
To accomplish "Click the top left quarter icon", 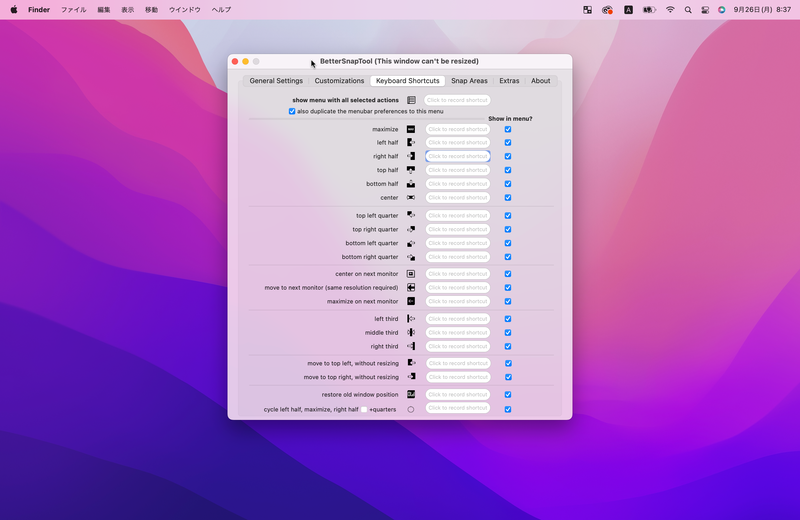I will (411, 215).
